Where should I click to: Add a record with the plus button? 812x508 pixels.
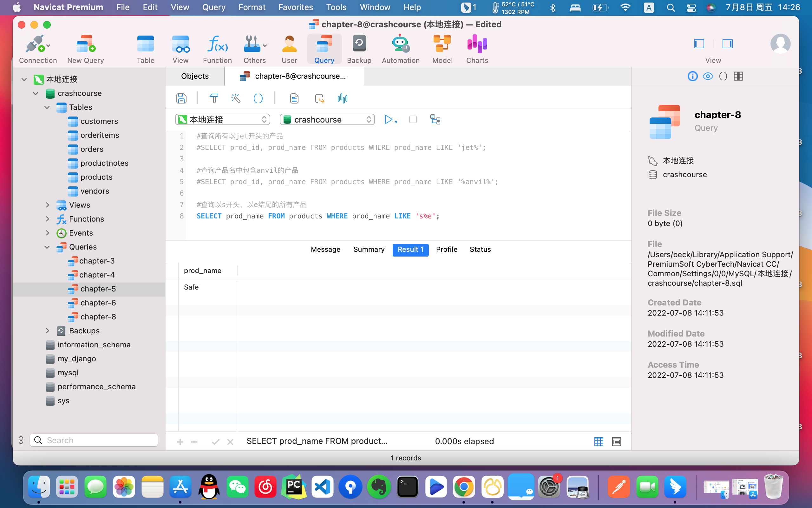point(180,442)
